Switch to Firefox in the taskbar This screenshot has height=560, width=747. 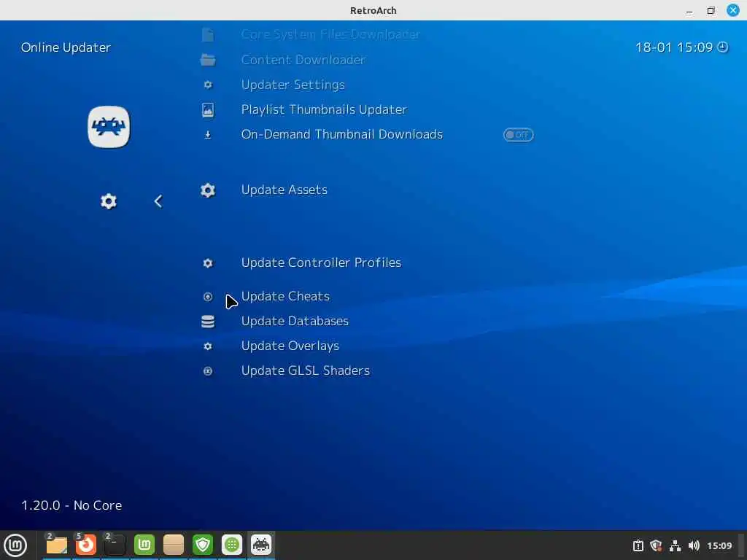(86, 545)
